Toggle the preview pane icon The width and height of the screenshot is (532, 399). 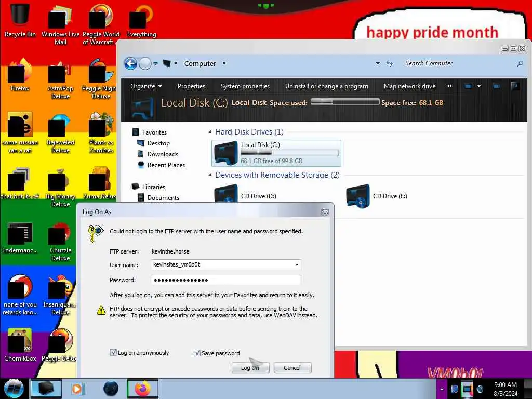click(496, 86)
